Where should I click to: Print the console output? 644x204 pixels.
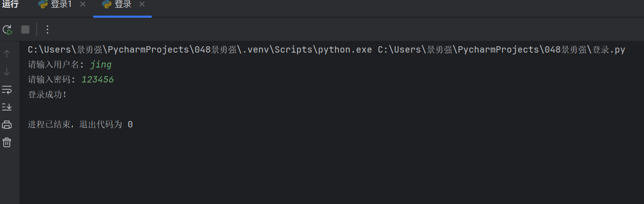7,125
